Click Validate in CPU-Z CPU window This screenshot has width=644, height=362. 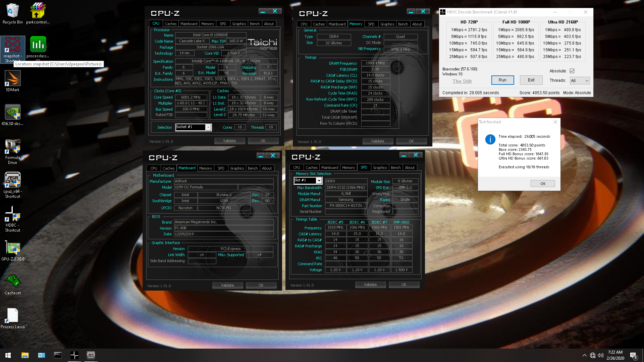[230, 141]
